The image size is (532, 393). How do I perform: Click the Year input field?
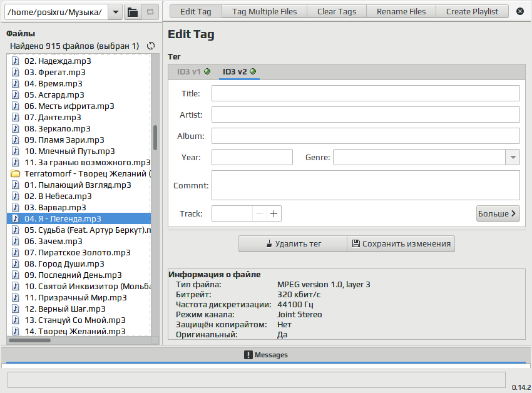pyautogui.click(x=252, y=157)
